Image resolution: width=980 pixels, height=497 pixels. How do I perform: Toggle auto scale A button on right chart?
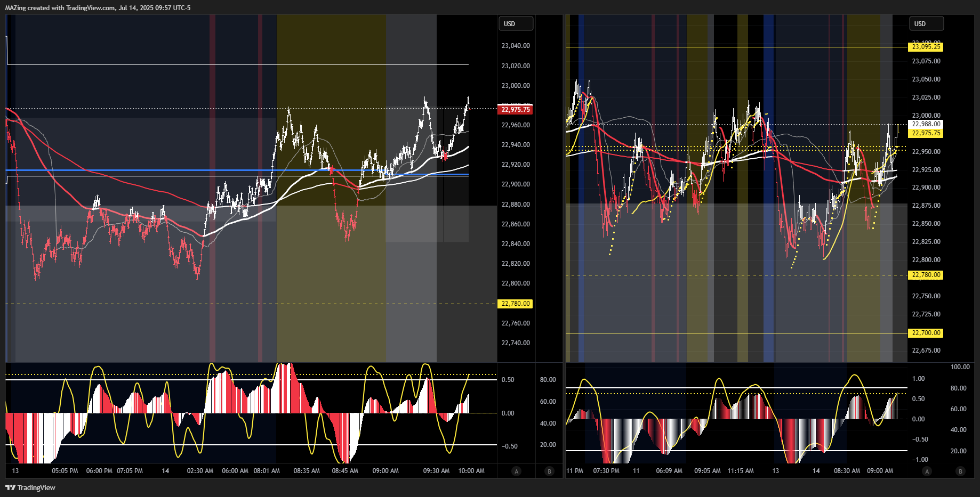[x=927, y=471]
